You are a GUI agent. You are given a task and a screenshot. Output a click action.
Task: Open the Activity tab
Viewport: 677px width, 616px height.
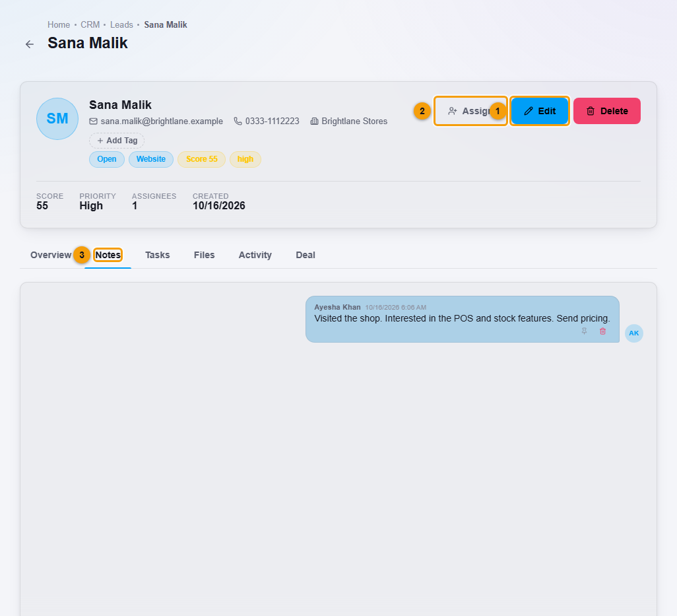coord(255,255)
